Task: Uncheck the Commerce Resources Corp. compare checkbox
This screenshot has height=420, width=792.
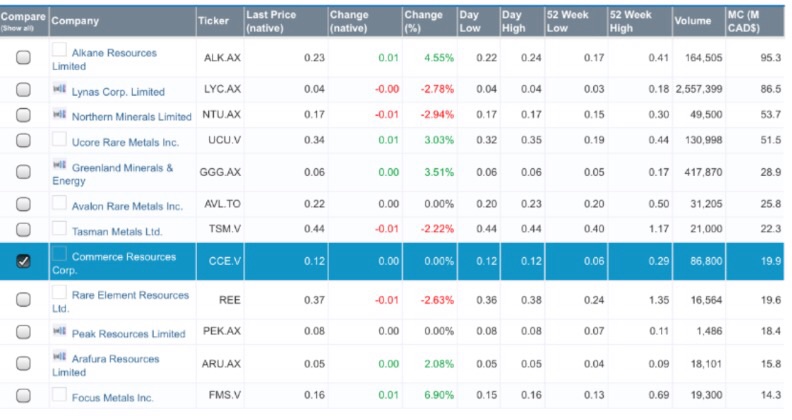Action: pyautogui.click(x=23, y=261)
